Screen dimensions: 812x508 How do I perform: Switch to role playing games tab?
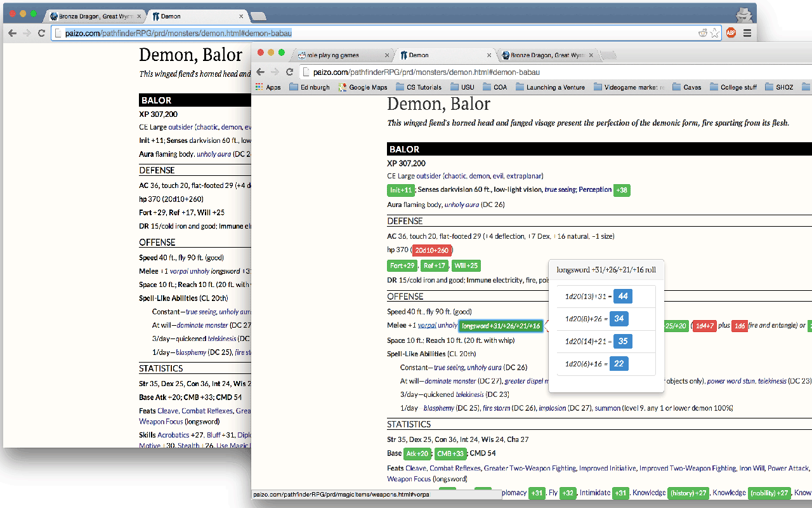pyautogui.click(x=341, y=55)
